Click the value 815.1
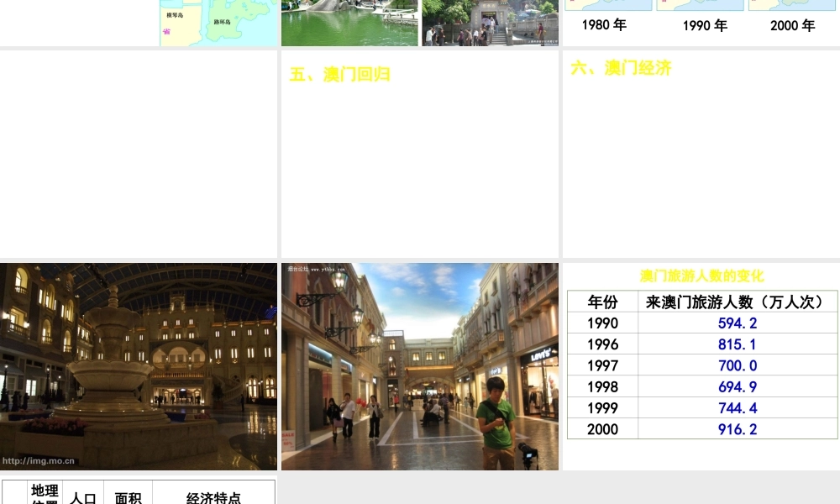840x504 pixels. 738,344
